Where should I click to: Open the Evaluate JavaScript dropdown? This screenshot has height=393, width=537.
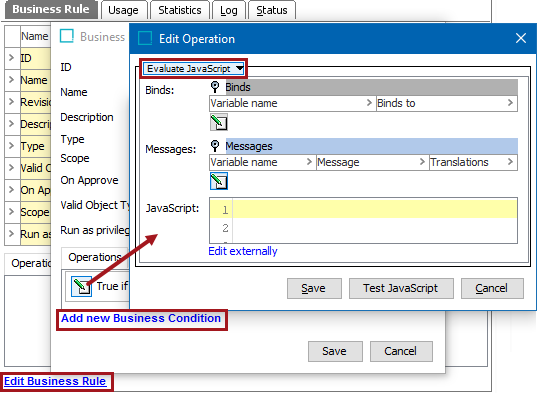[x=194, y=68]
